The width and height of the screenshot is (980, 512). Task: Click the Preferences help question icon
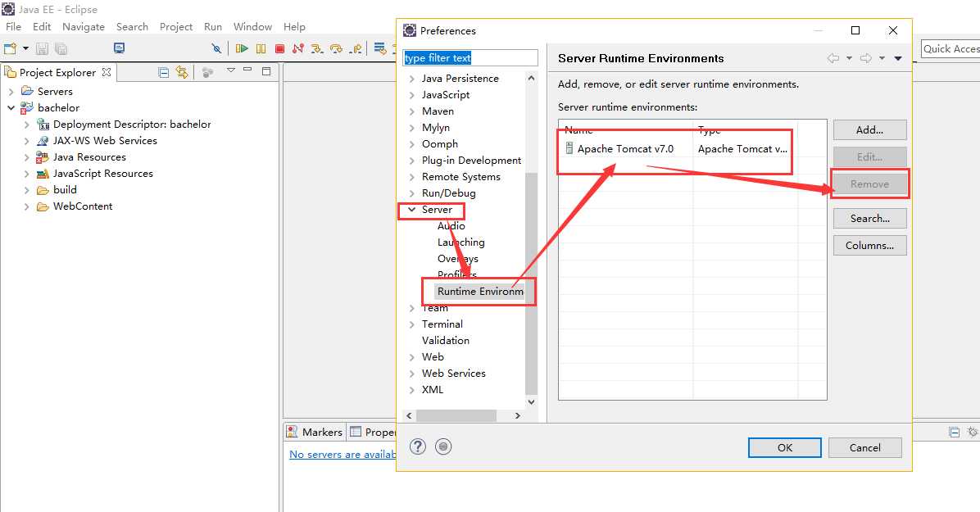pyautogui.click(x=418, y=446)
